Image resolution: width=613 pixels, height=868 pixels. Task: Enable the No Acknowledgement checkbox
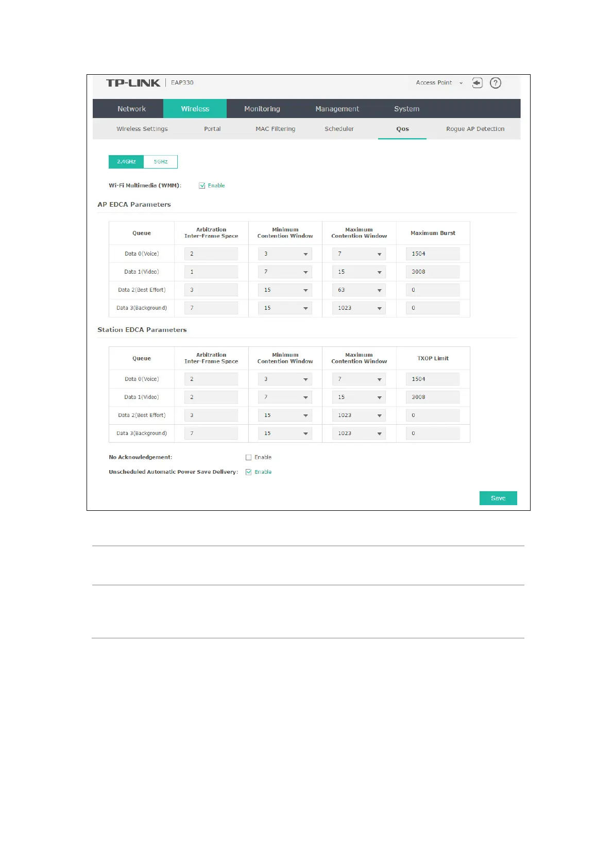pos(248,457)
